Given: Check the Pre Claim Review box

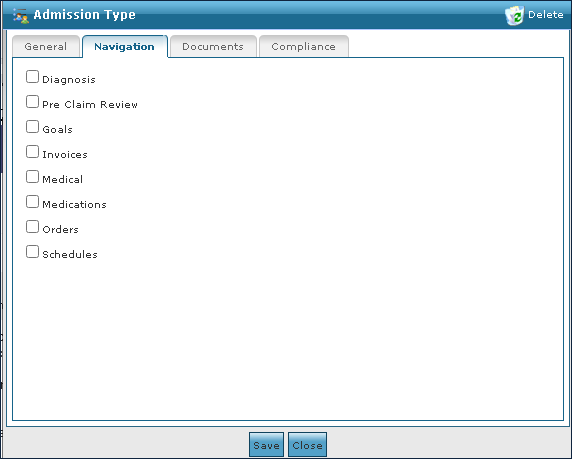Looking at the screenshot, I should 32,102.
